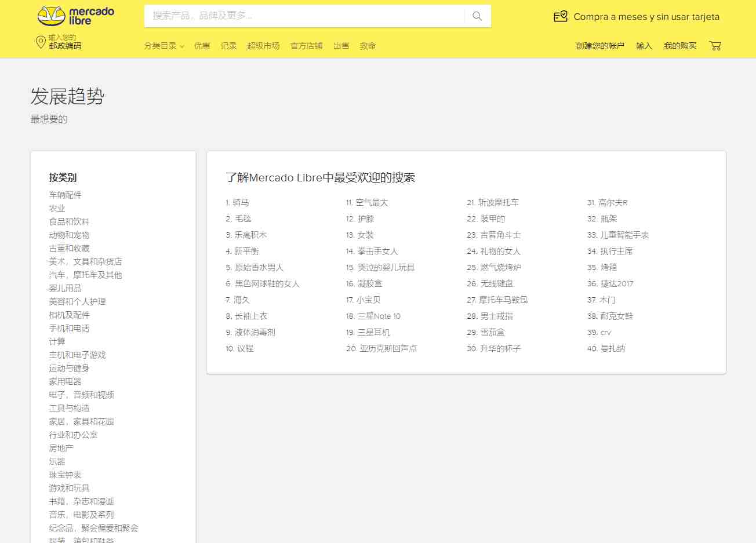Open trending search 40. 曼扎纳
This screenshot has width=756, height=543.
(x=606, y=348)
